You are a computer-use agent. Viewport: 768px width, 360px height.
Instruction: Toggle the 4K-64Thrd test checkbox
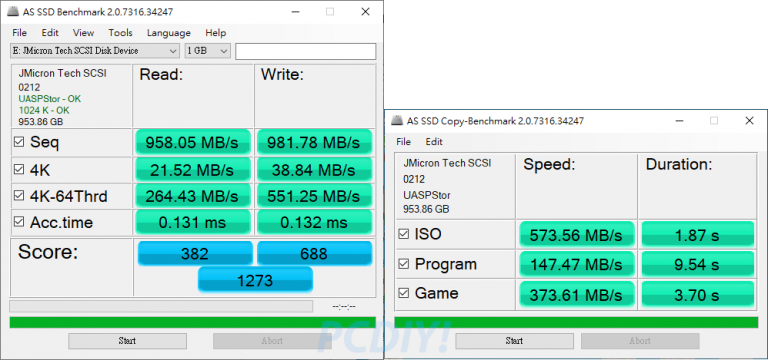(x=19, y=196)
